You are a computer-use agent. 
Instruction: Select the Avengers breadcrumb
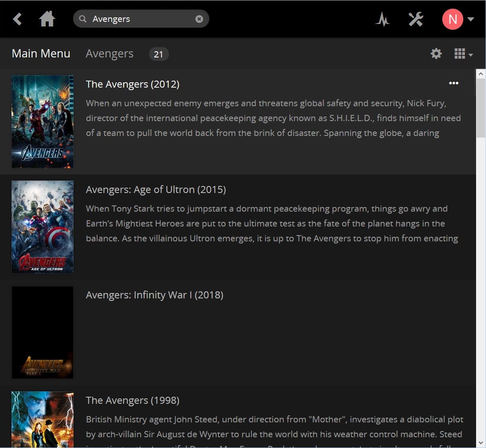[x=109, y=54]
